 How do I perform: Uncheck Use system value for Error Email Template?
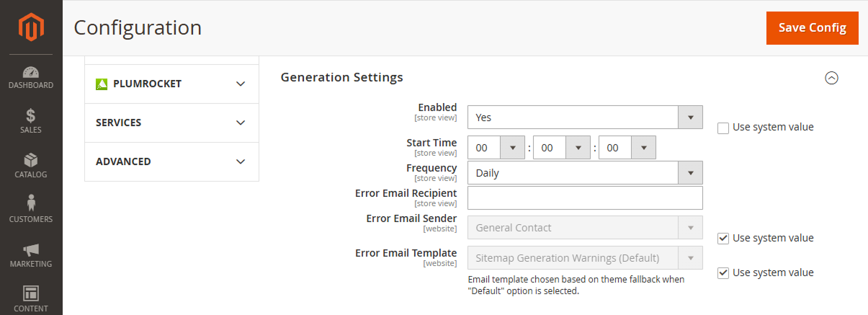[723, 273]
